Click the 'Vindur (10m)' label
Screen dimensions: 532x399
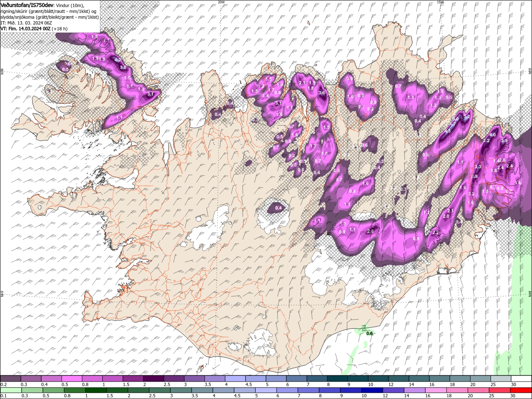70,5
